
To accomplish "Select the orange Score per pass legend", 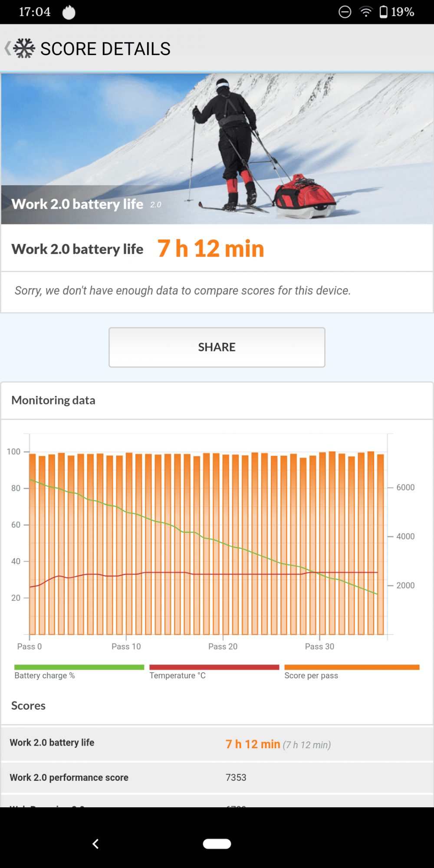I will pyautogui.click(x=352, y=671).
